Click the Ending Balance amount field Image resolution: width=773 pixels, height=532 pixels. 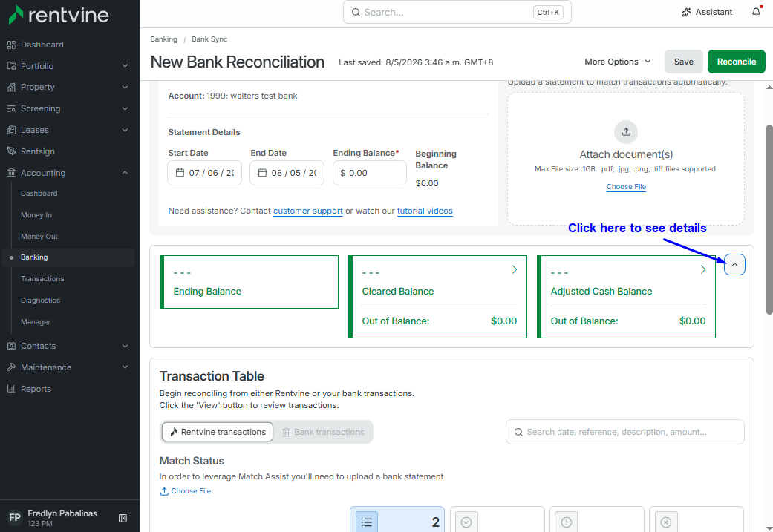pyautogui.click(x=370, y=173)
